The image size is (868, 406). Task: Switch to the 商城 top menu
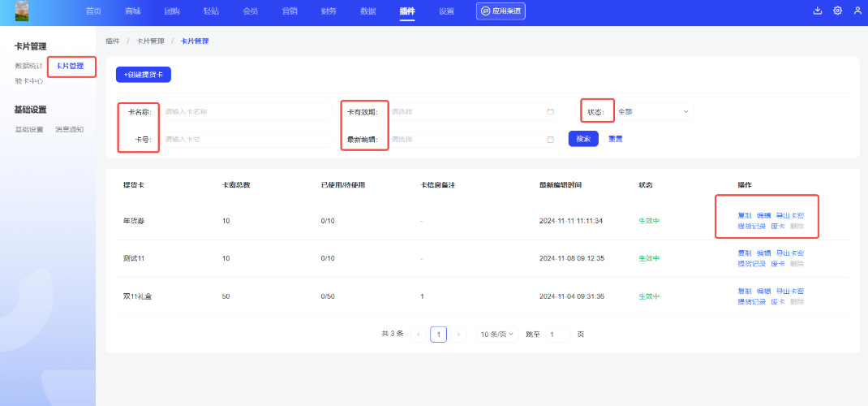133,11
